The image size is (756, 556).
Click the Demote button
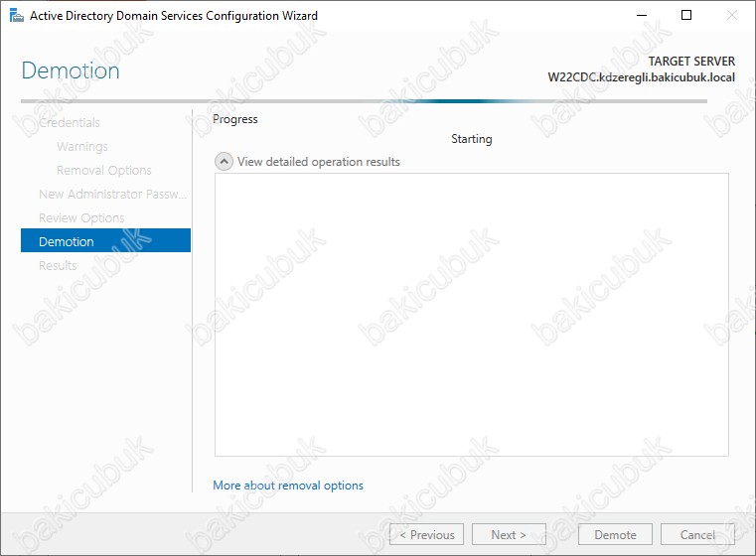[615, 534]
